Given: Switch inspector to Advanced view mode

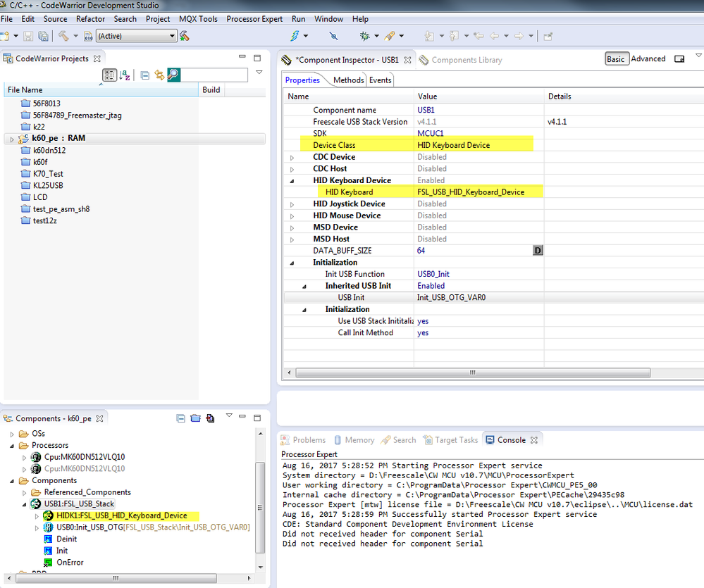Looking at the screenshot, I should pos(648,59).
